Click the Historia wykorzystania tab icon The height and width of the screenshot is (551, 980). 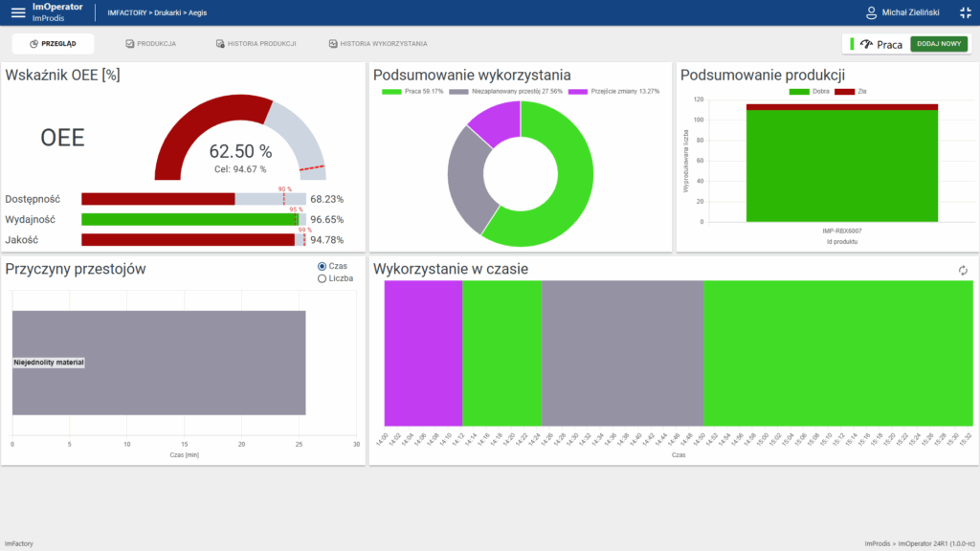pos(333,44)
